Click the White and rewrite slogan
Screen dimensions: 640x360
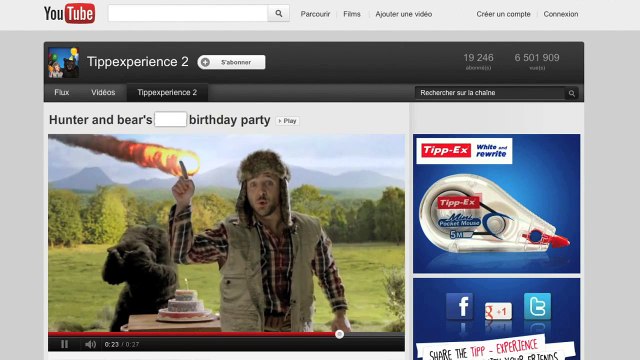click(x=491, y=151)
